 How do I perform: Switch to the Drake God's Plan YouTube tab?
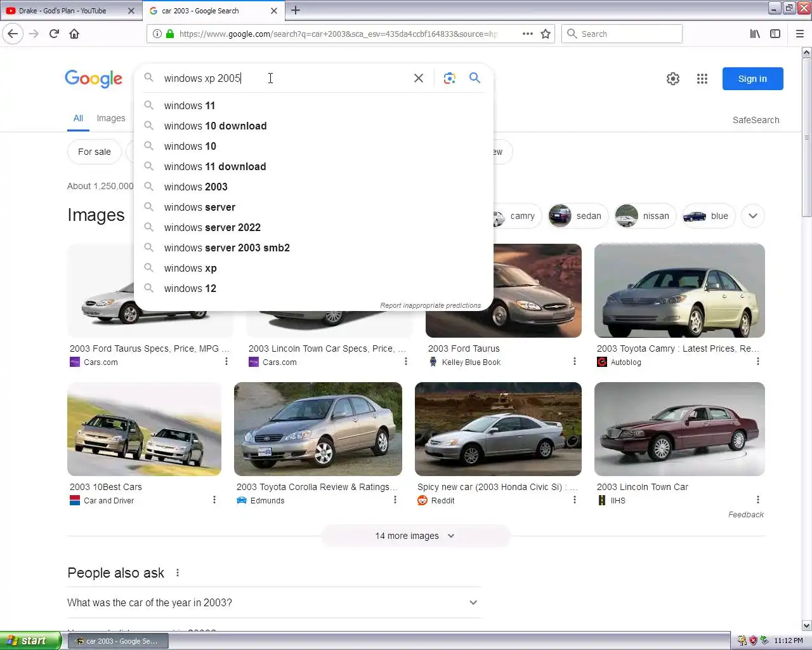(70, 11)
